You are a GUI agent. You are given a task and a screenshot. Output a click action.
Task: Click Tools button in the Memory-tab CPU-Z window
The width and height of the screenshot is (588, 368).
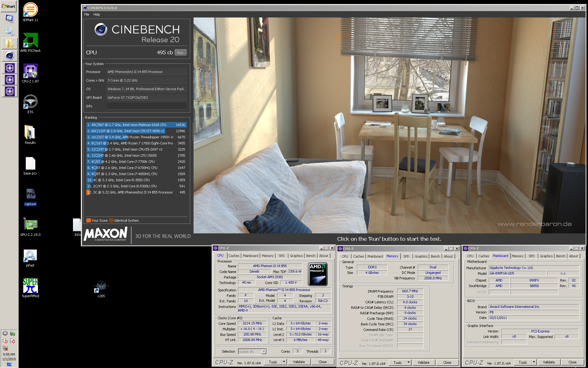[x=398, y=362]
